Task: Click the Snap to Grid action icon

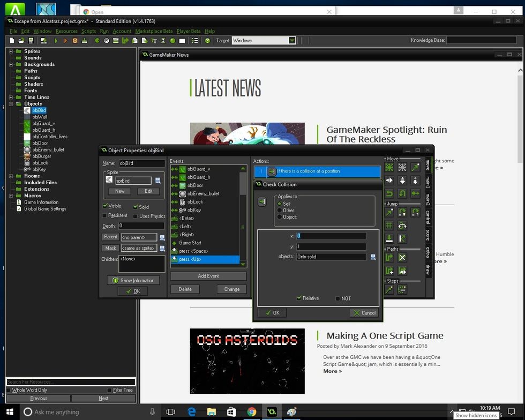Action: (x=389, y=225)
